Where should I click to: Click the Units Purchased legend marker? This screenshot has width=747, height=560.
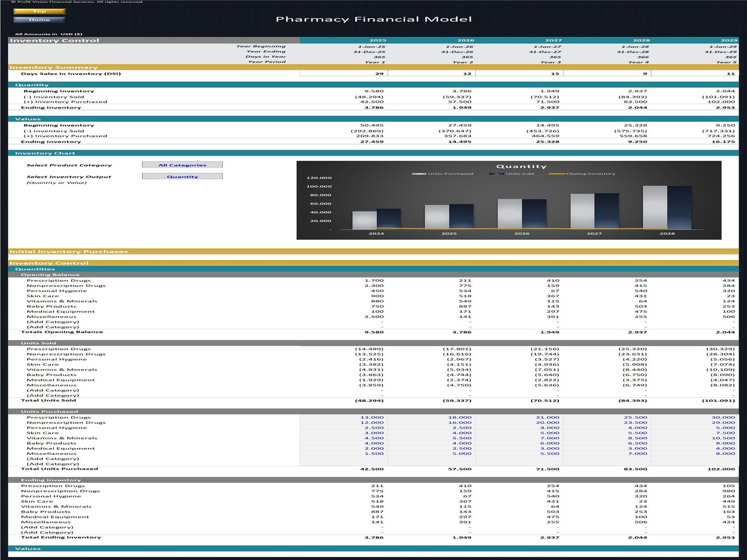click(x=419, y=174)
